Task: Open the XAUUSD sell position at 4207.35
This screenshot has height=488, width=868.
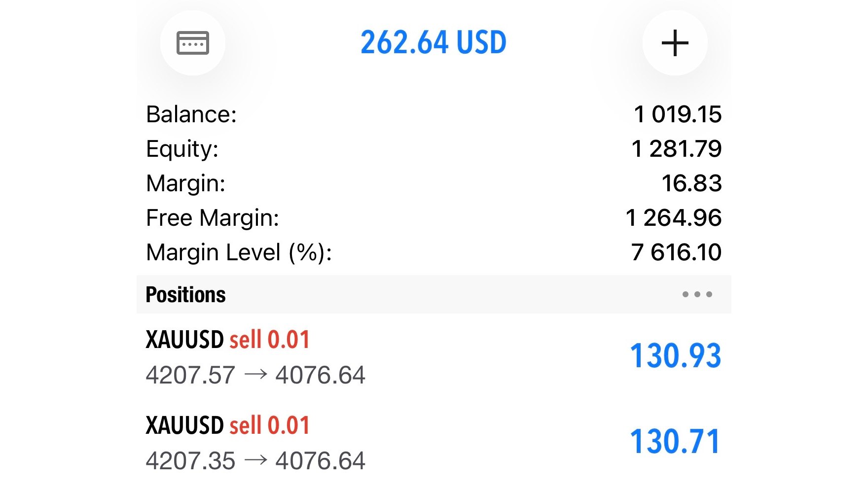Action: click(x=434, y=442)
